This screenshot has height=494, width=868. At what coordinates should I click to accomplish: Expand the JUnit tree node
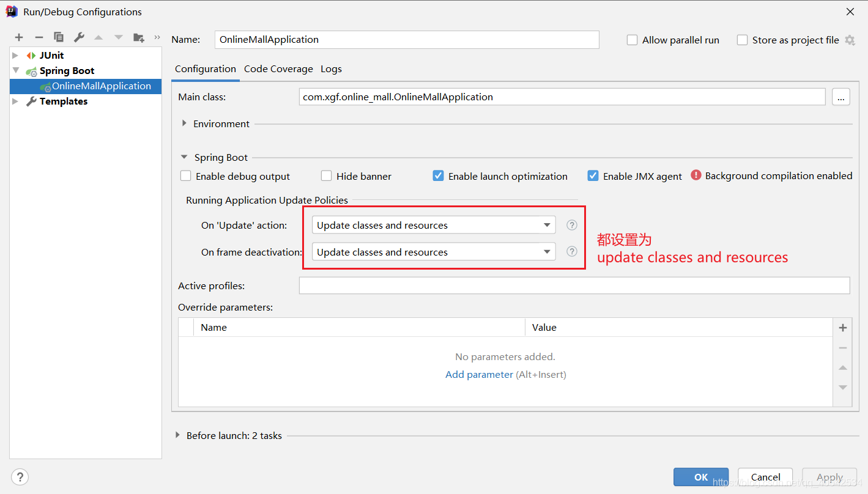coord(15,55)
